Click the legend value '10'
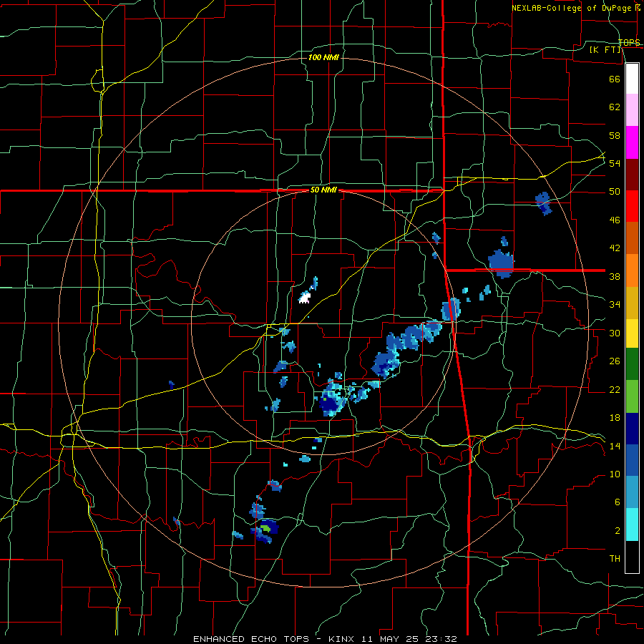 (x=615, y=474)
